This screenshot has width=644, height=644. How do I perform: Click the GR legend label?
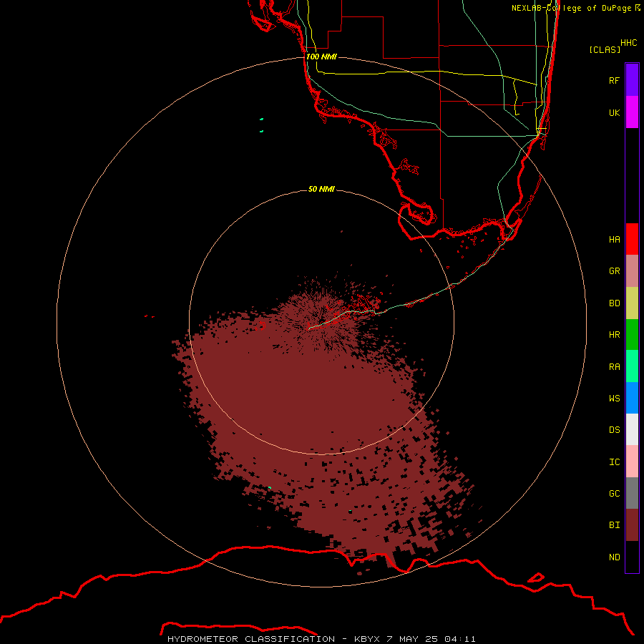614,271
